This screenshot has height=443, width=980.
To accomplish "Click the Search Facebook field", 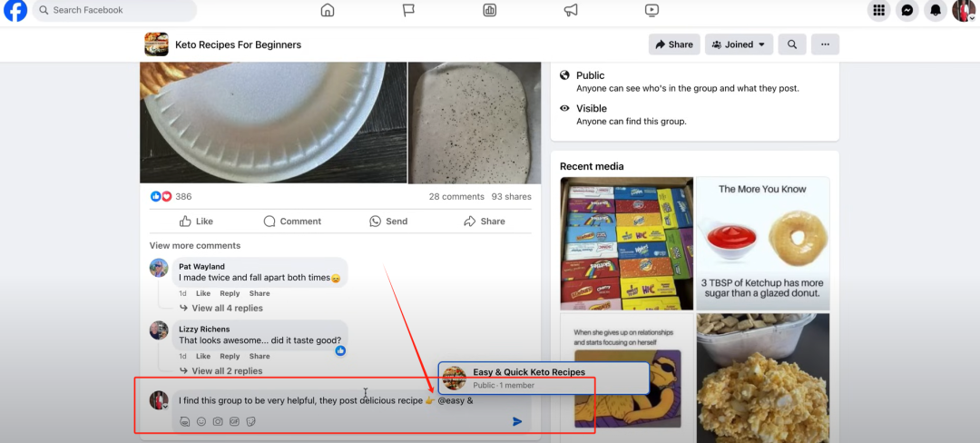I will 114,10.
